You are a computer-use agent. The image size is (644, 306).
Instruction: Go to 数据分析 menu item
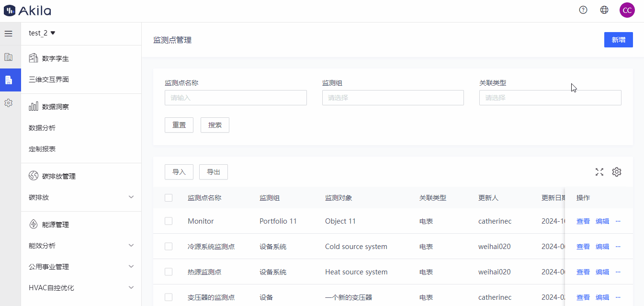(42, 128)
